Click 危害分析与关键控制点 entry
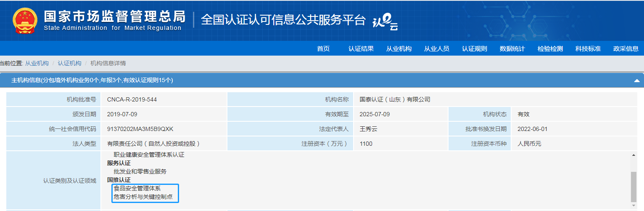Image resolution: width=644 pixels, height=211 pixels. click(x=143, y=197)
